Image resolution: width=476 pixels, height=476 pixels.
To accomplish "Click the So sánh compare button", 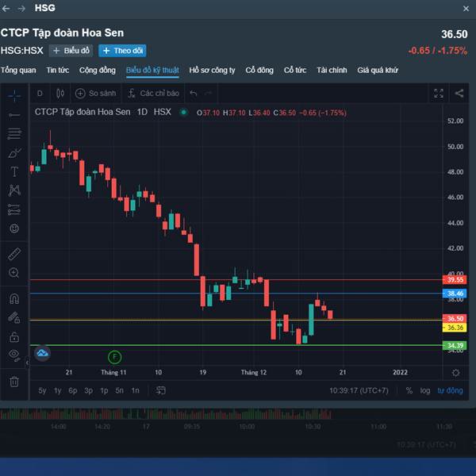I will click(96, 94).
